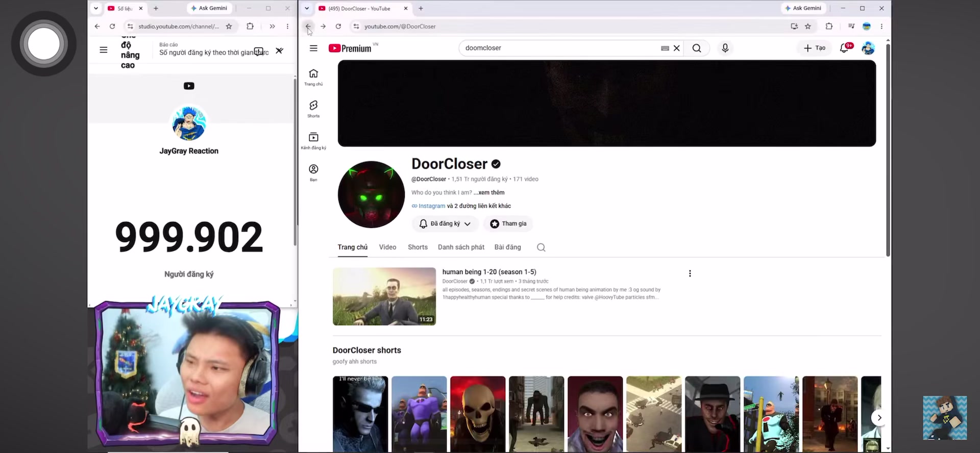Open subscriptions (Kênh đăng ký) sidebar icon
Screen dimensions: 980x453
coord(313,141)
